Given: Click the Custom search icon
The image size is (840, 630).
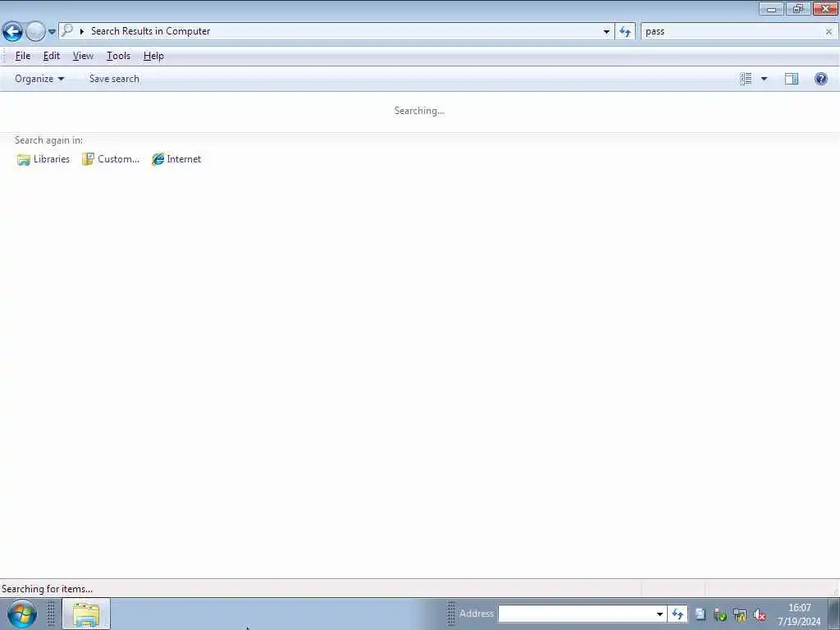Looking at the screenshot, I should point(88,159).
